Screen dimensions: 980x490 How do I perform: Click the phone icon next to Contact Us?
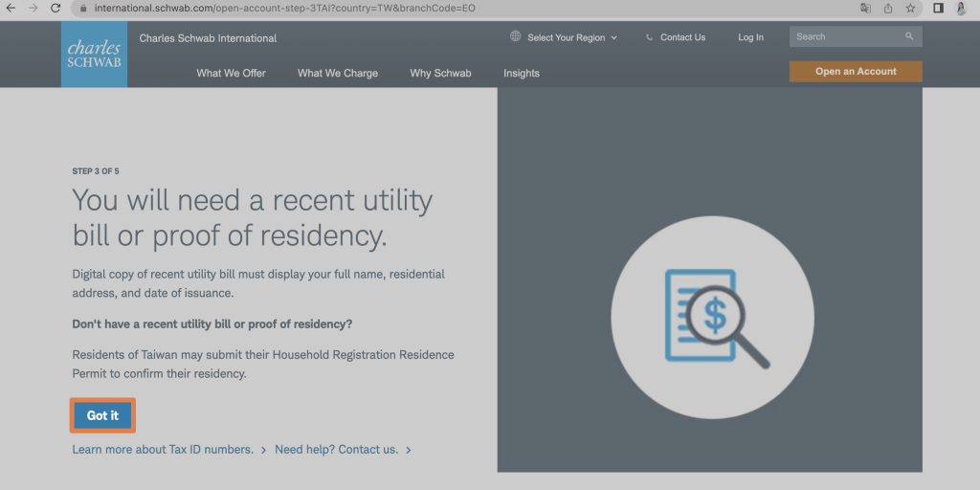tap(650, 37)
